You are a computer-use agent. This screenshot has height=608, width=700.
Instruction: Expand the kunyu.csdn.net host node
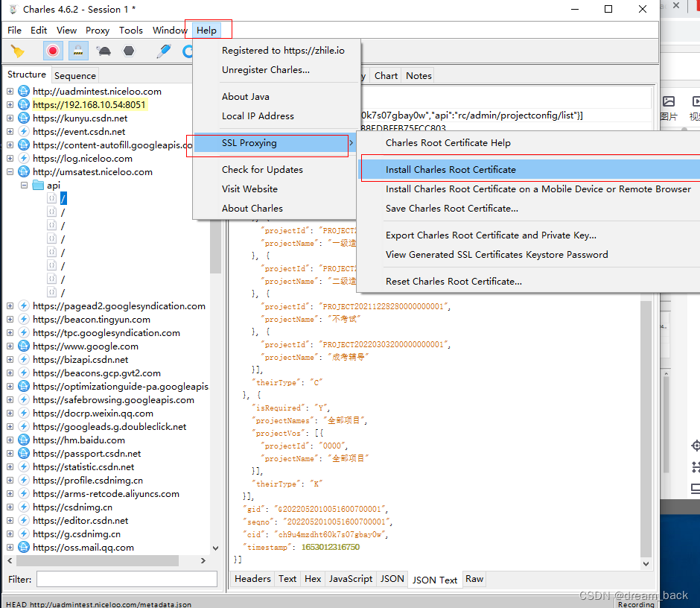(x=10, y=118)
